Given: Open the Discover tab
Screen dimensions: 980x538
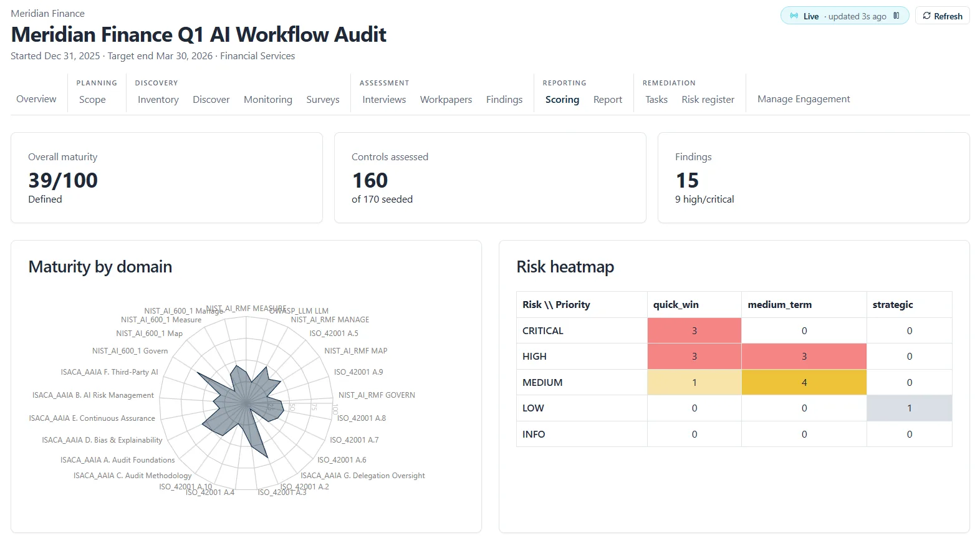Looking at the screenshot, I should point(211,100).
